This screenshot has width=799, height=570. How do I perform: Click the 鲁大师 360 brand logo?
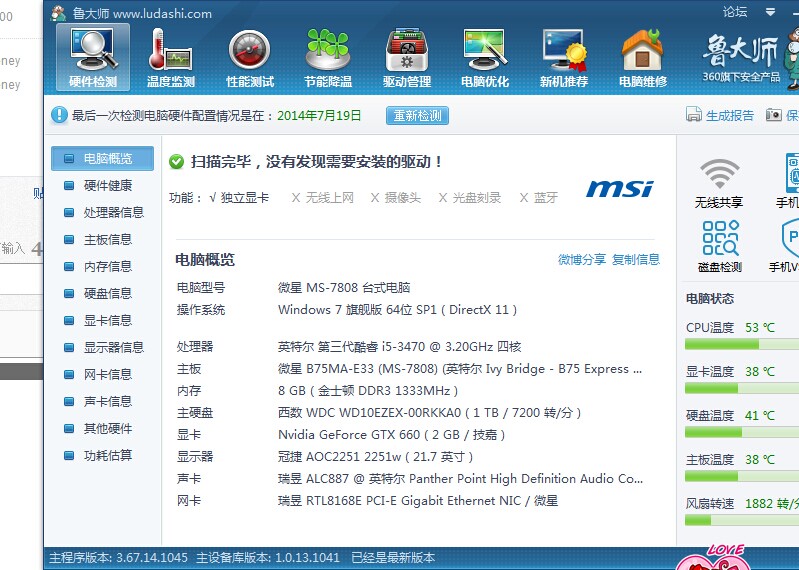741,59
